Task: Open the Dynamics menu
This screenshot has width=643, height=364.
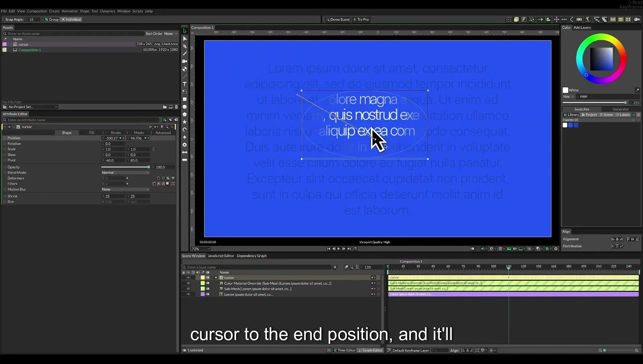Action: [x=108, y=11]
